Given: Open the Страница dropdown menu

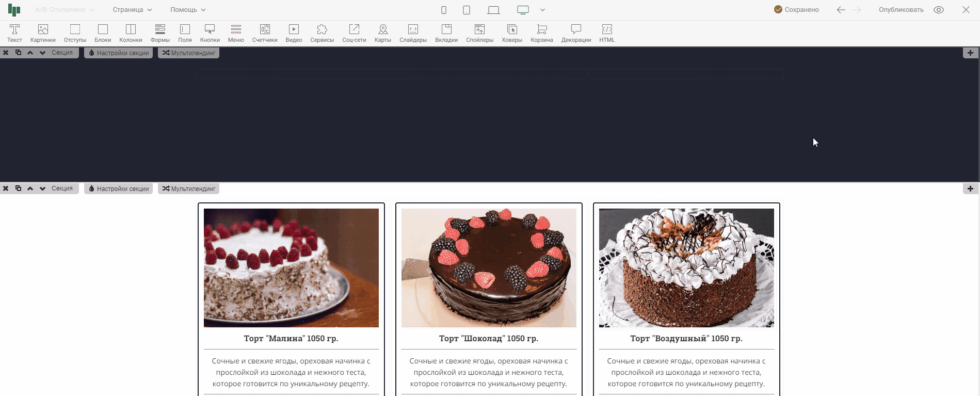Looking at the screenshot, I should [x=132, y=10].
